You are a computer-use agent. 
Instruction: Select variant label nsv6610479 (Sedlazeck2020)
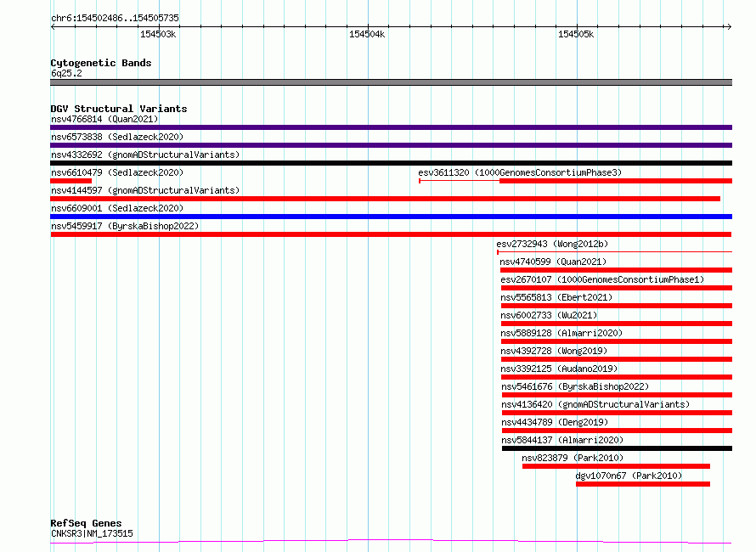coord(117,172)
